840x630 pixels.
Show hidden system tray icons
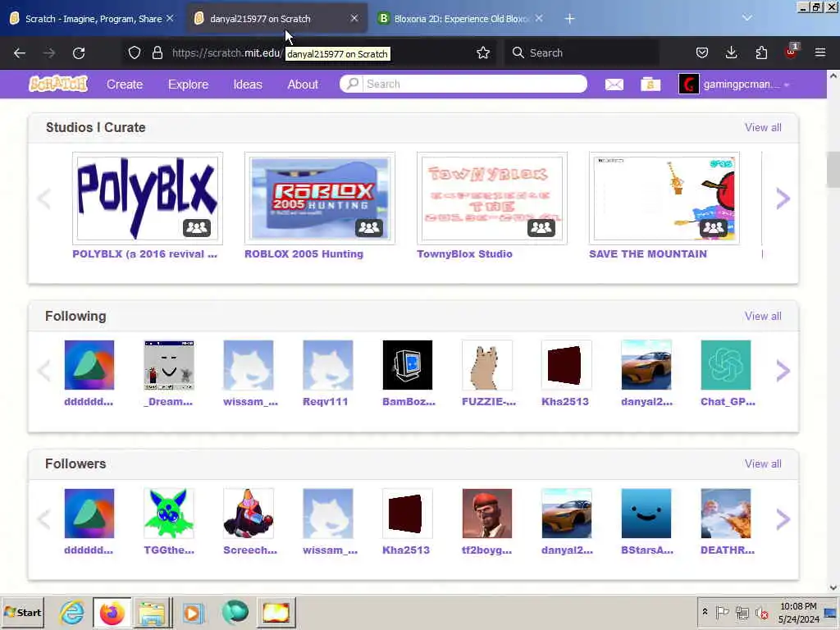[705, 612]
